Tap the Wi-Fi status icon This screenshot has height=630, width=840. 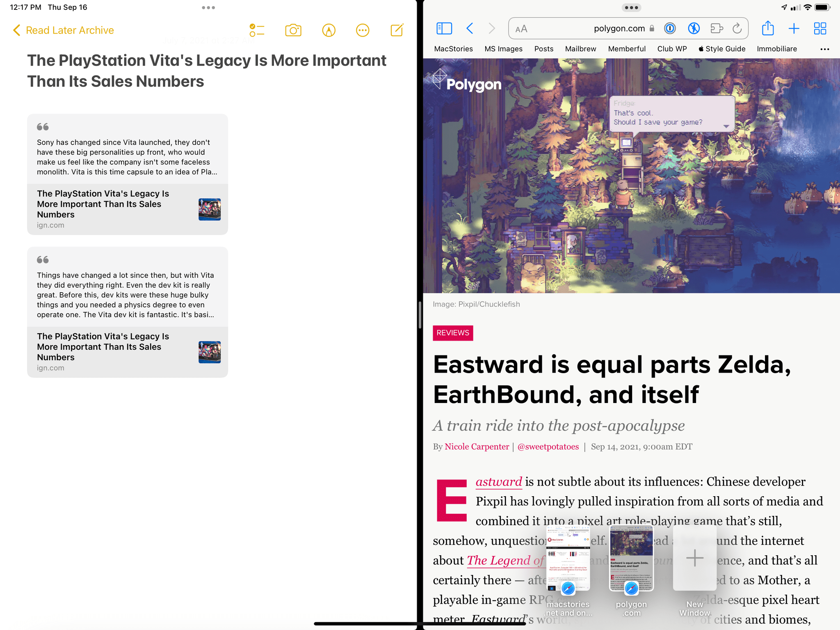pos(807,7)
